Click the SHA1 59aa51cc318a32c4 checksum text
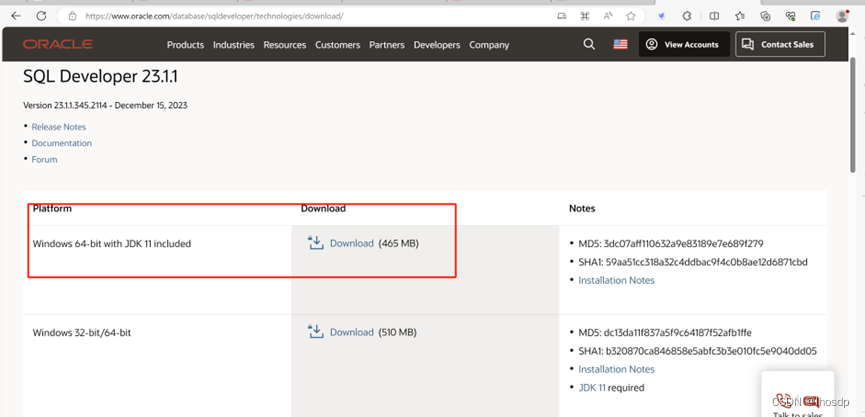The height and width of the screenshot is (417, 865). click(693, 262)
